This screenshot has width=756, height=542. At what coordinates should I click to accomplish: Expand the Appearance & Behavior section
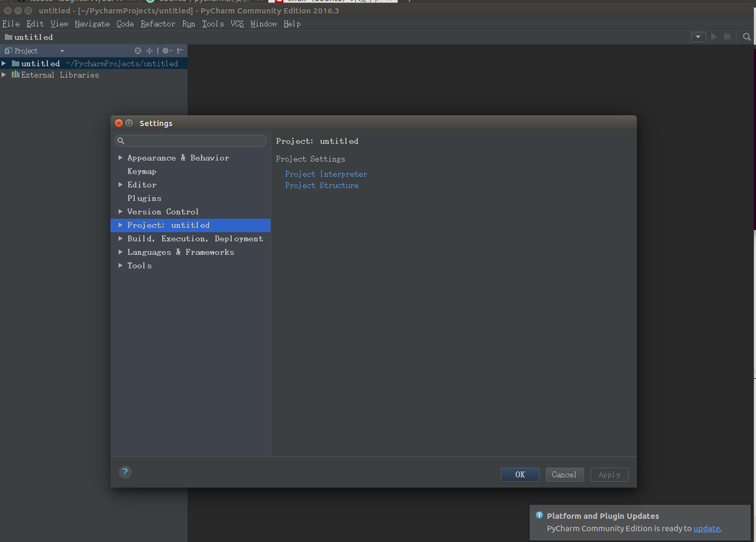pyautogui.click(x=120, y=157)
